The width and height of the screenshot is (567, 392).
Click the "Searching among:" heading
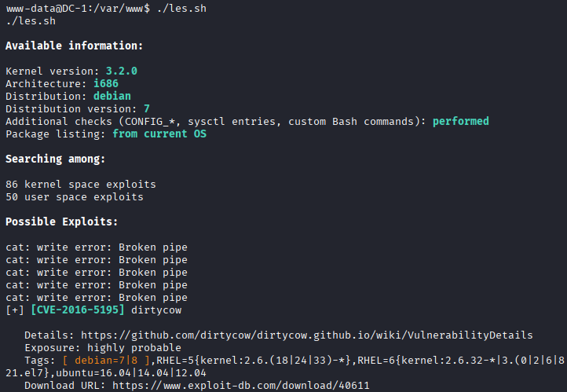point(56,159)
